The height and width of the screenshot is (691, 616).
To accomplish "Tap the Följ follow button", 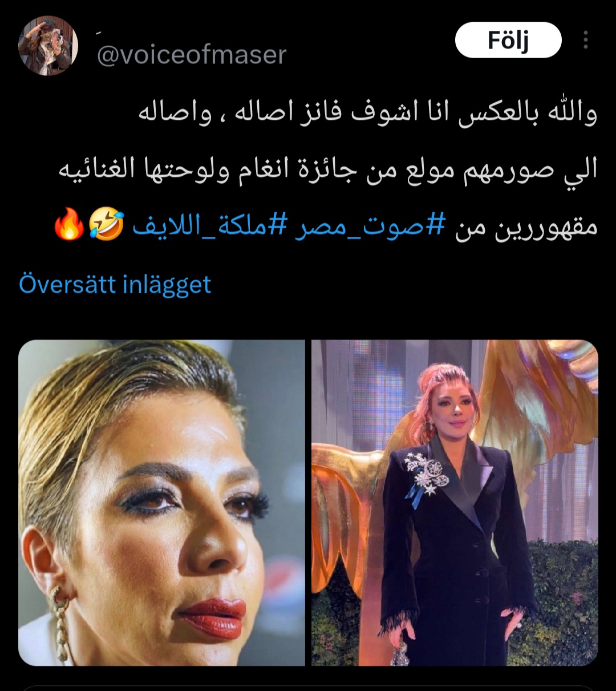I will point(508,40).
